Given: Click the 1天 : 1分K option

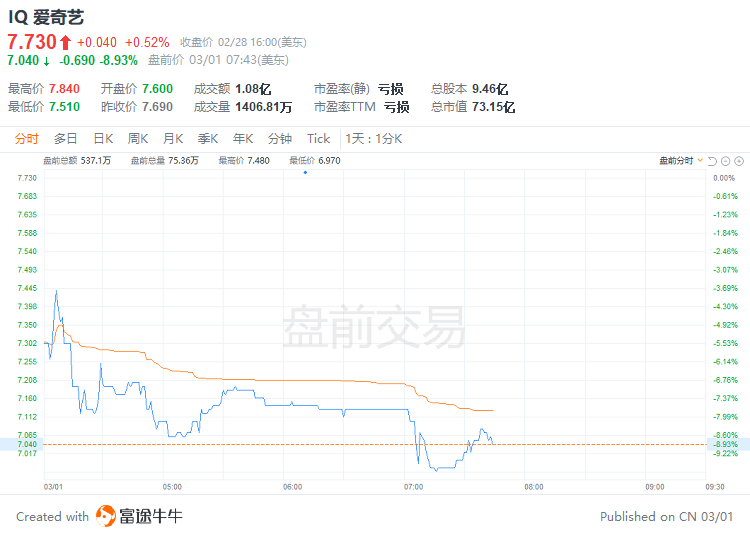Looking at the screenshot, I should point(374,139).
